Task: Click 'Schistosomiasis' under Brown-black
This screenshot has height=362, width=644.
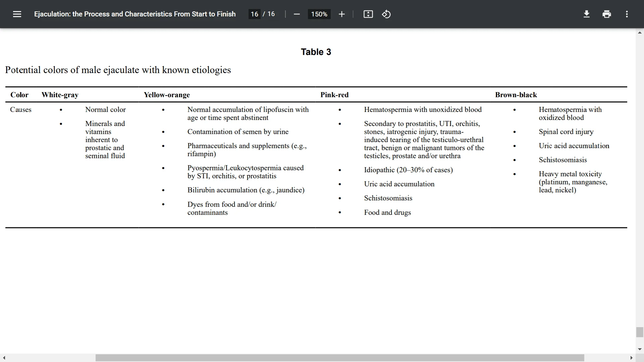Action: 563,160
